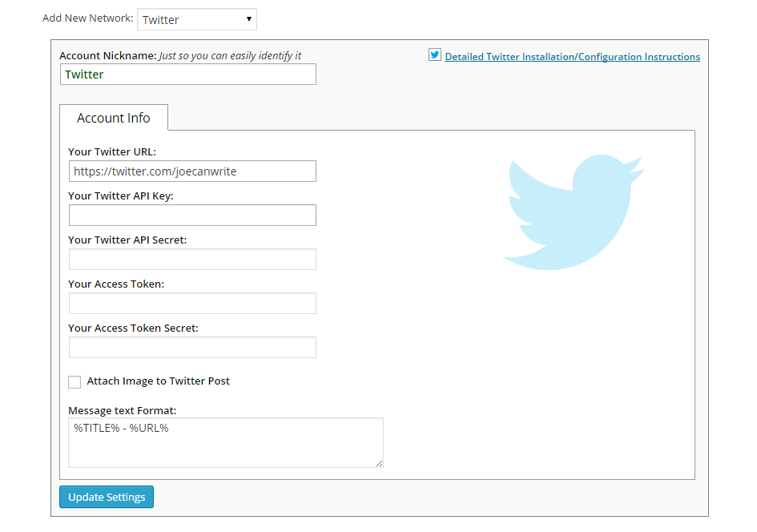757x532 pixels.
Task: Click the 'Your Twitter API Secret:' label
Action: [127, 240]
